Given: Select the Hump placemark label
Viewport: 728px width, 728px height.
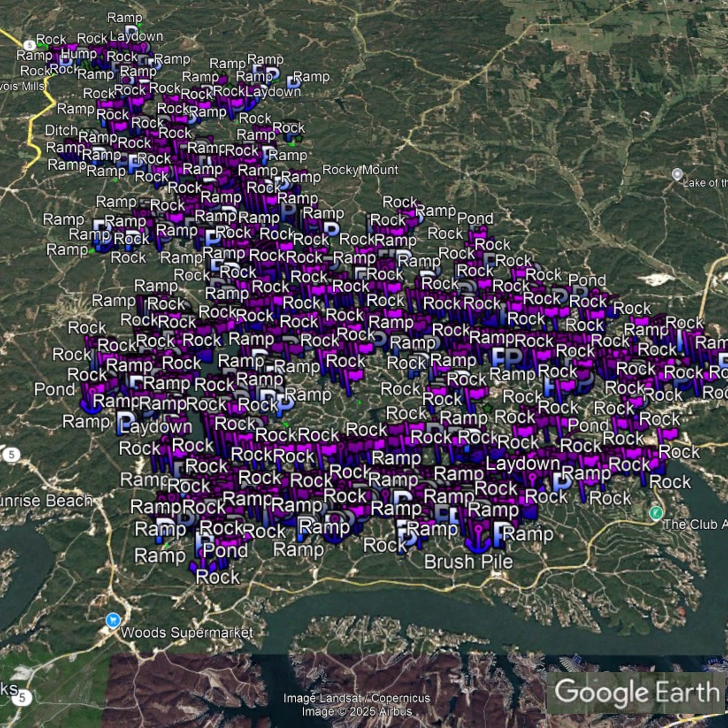Looking at the screenshot, I should point(79,53).
